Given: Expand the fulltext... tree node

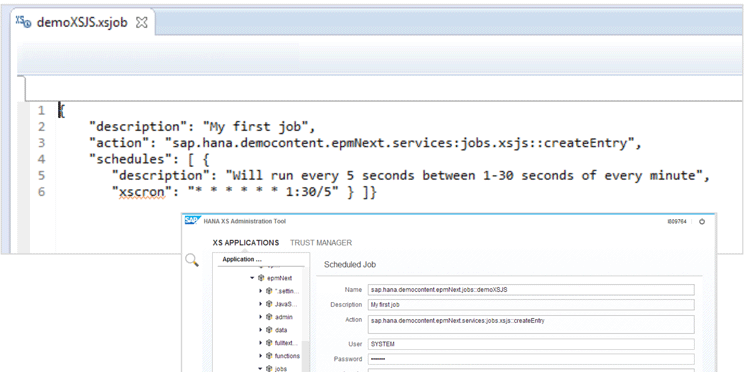Looking at the screenshot, I should pos(260,343).
